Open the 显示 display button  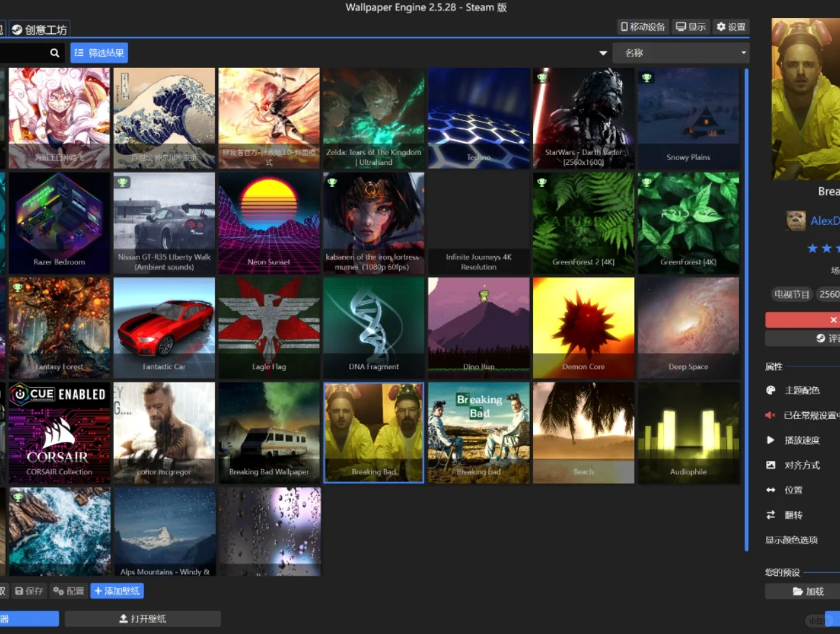[x=691, y=27]
